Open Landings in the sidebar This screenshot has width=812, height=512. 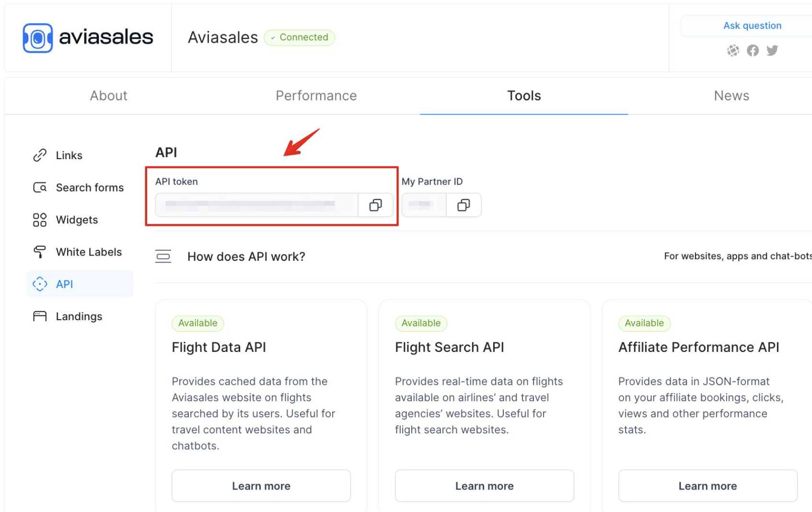click(x=79, y=316)
